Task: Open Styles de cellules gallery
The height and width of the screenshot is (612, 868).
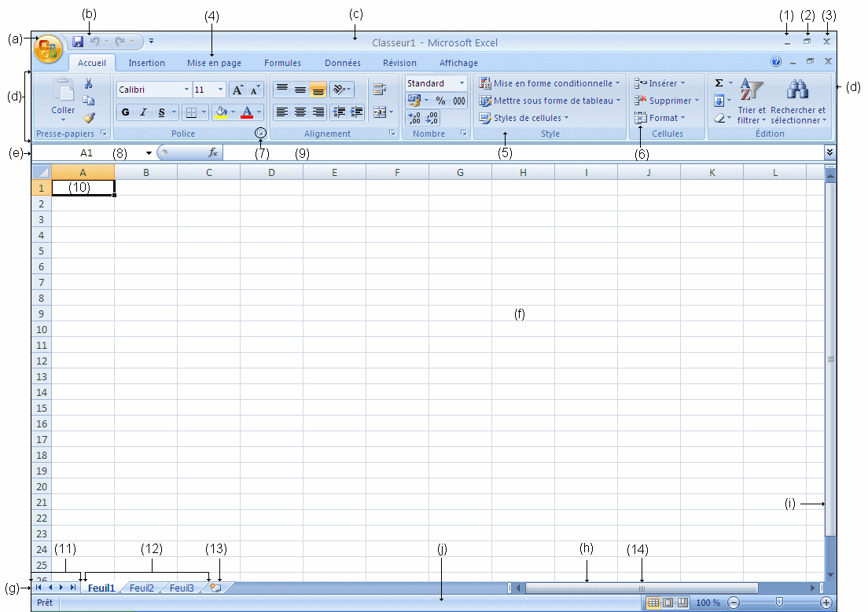Action: point(524,118)
